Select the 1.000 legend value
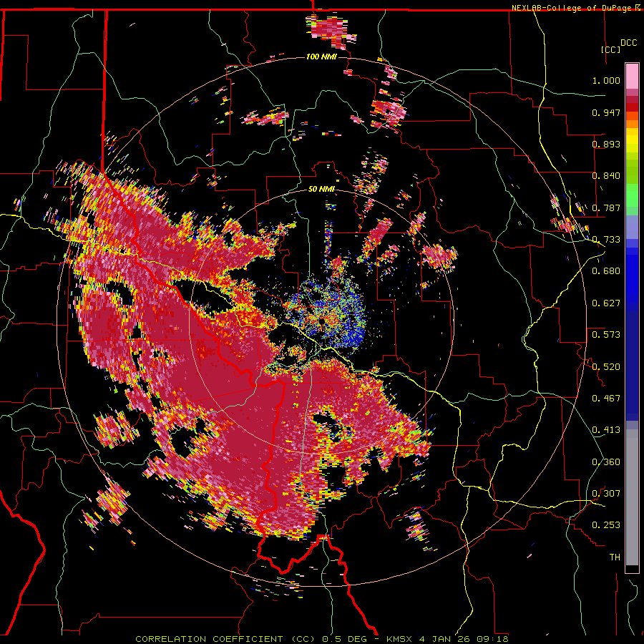The width and height of the screenshot is (644, 644). (606, 80)
